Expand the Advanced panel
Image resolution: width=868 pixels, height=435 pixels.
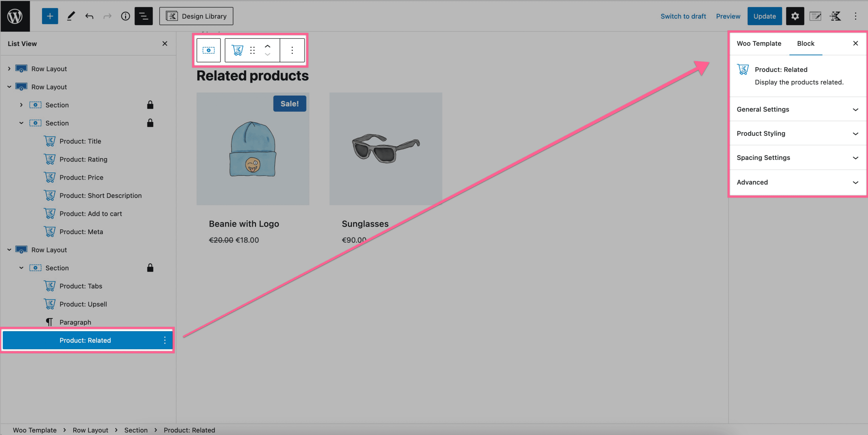798,182
